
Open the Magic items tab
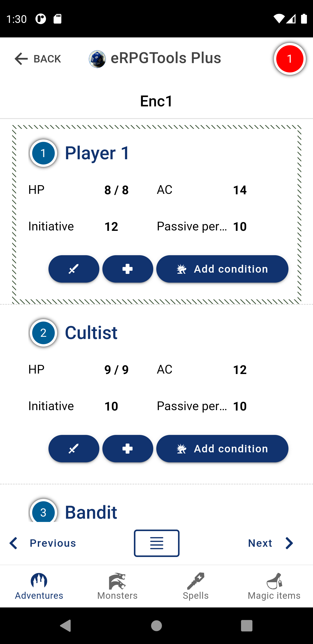(x=274, y=586)
